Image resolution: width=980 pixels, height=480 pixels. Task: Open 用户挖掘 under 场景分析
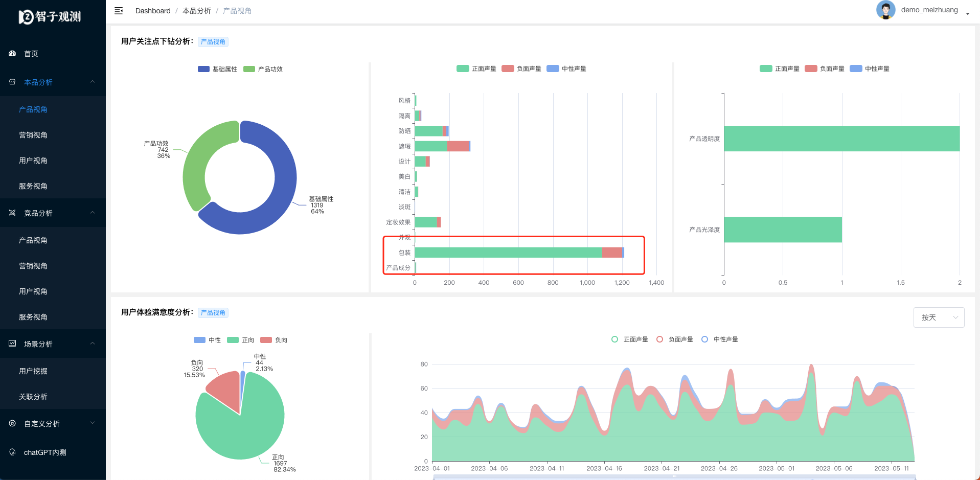[x=53, y=371]
